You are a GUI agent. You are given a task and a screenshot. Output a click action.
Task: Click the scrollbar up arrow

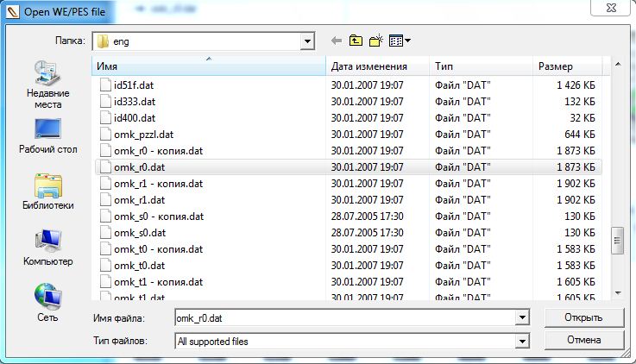(617, 65)
